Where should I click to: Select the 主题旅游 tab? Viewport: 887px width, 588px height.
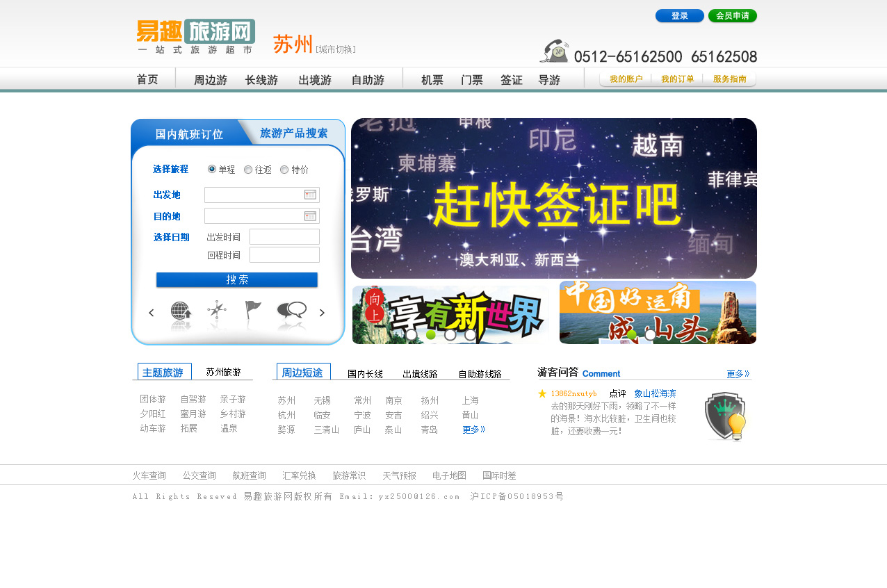(164, 372)
